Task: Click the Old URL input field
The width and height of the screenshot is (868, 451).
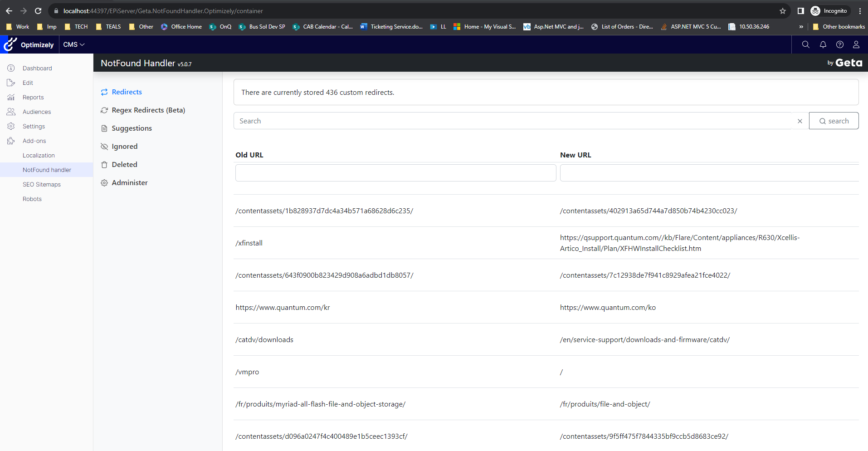Action: click(395, 173)
